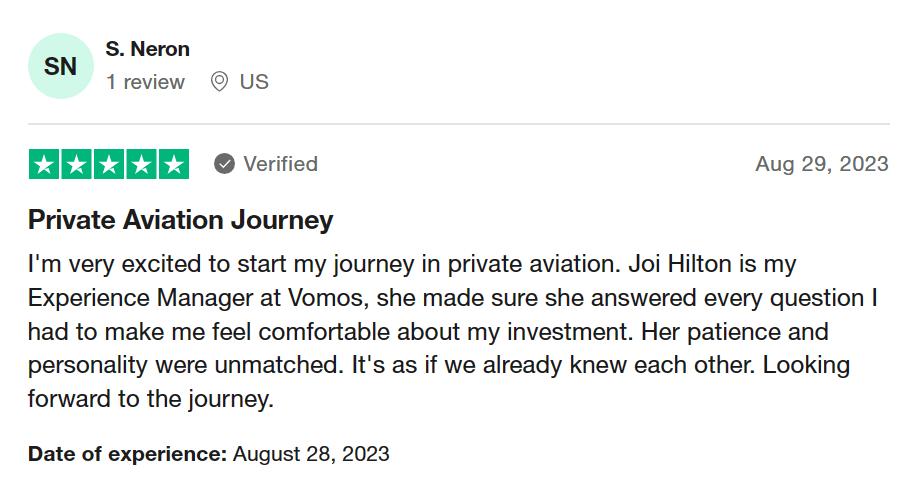Click "forward to the journey." closing line
Viewport: 916px width, 486px height.
pyautogui.click(x=150, y=400)
